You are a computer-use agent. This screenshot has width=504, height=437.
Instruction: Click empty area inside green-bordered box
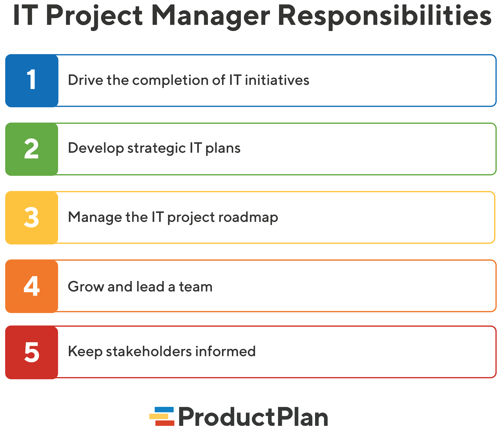click(x=365, y=149)
